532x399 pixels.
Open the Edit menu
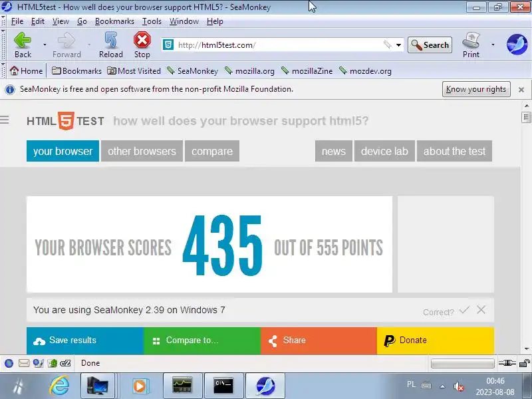tap(38, 21)
